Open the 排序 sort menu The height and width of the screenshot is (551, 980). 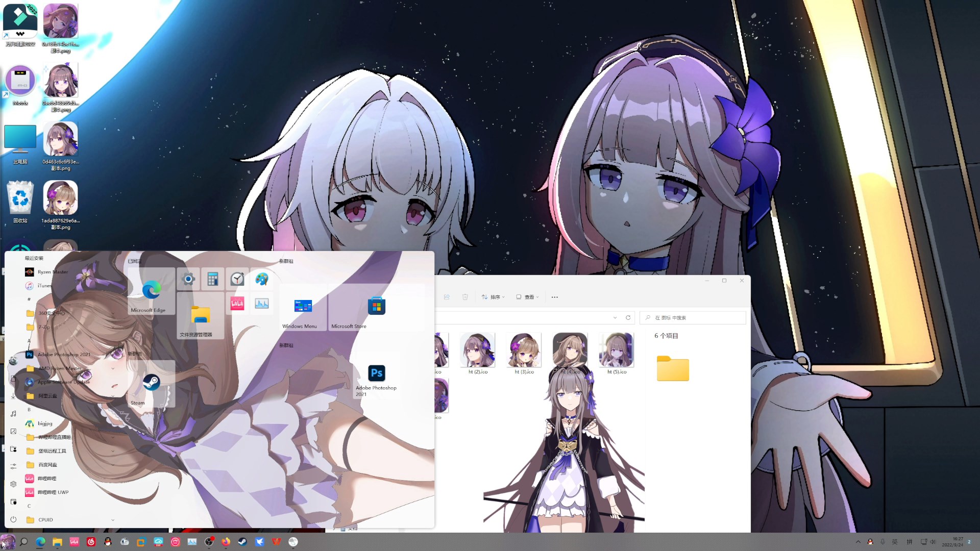click(493, 297)
